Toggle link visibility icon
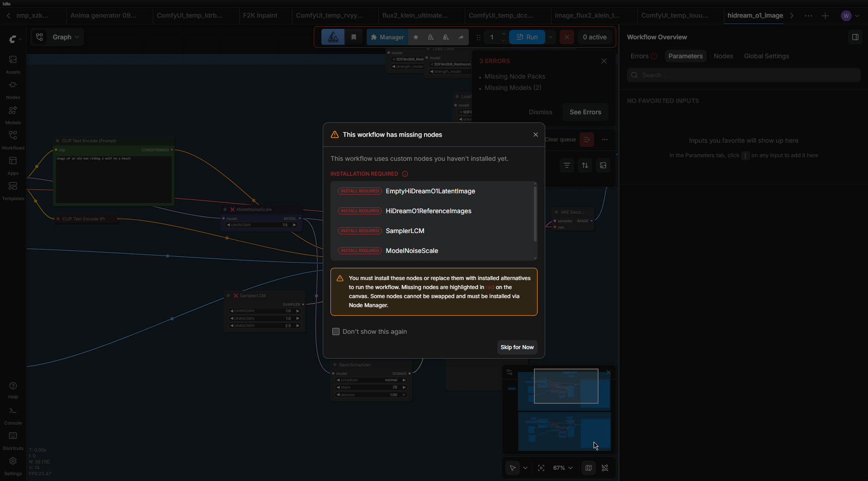 coord(605,468)
